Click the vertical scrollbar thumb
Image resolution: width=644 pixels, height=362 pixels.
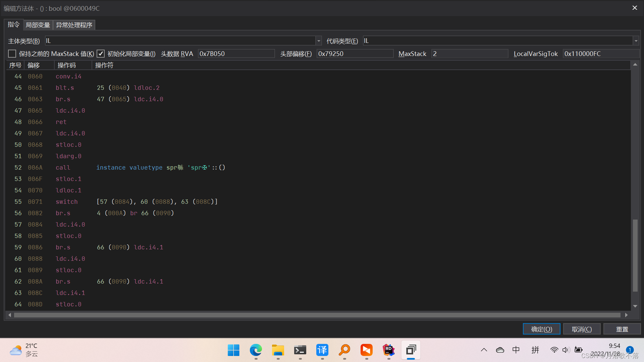tap(635, 255)
